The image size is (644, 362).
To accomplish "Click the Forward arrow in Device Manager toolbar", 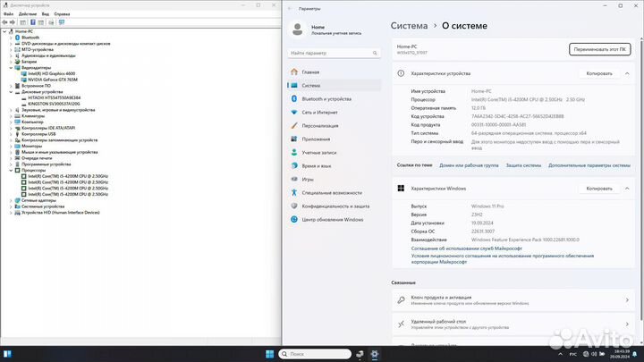I will (13, 22).
